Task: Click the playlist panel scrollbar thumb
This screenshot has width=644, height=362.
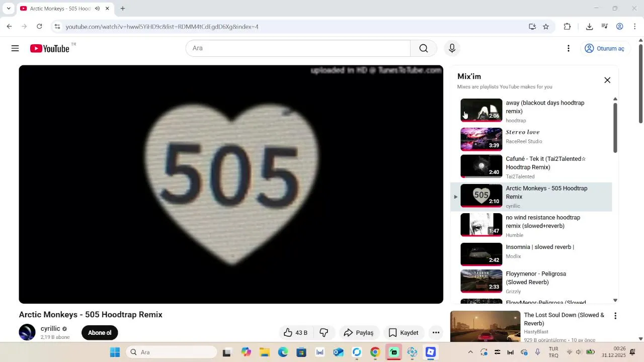Action: point(615,128)
